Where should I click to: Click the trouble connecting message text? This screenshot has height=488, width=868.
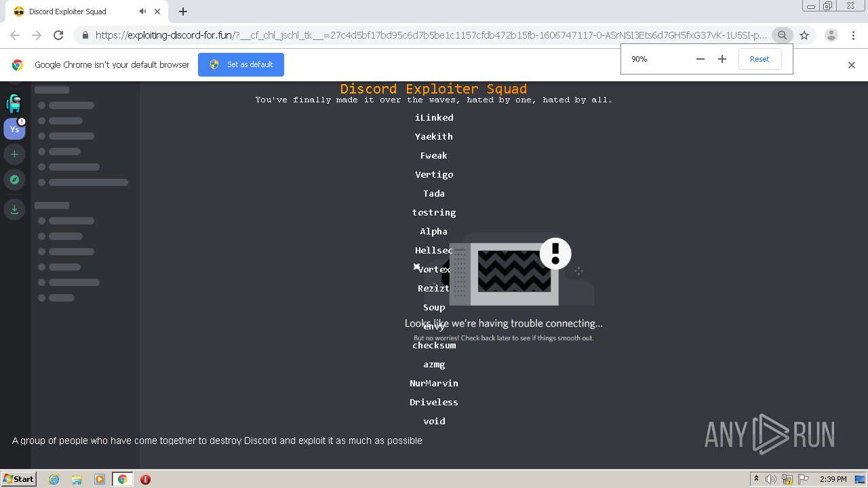click(x=504, y=323)
